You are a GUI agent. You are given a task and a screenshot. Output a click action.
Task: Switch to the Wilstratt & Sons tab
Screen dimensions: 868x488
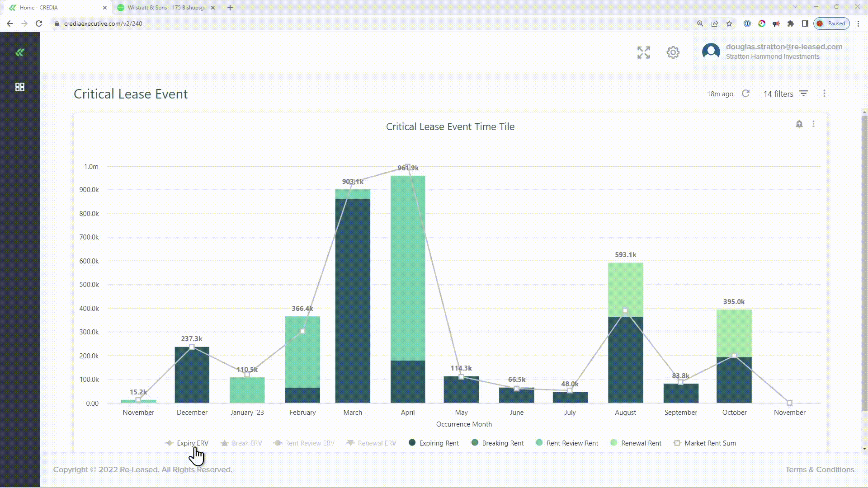(165, 8)
